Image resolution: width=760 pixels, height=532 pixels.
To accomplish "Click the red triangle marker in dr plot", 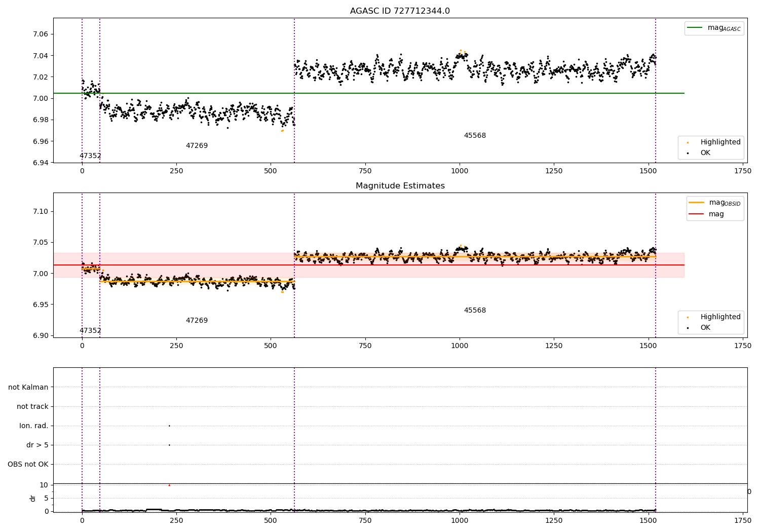I will pos(169,485).
